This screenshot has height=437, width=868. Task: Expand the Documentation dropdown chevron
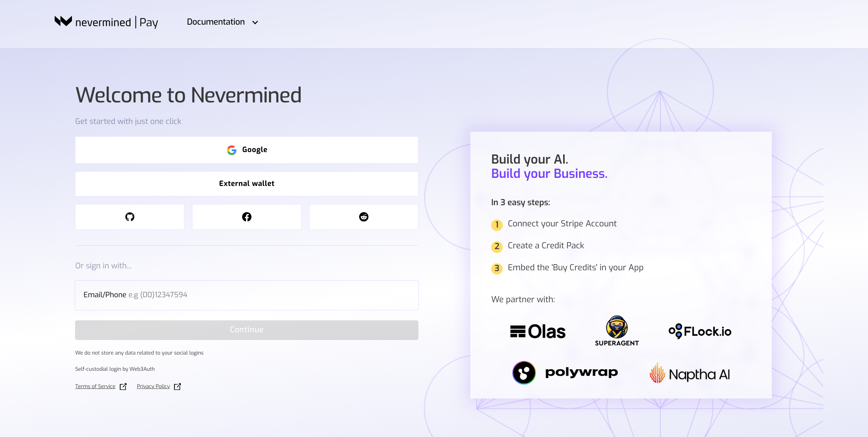(x=255, y=22)
